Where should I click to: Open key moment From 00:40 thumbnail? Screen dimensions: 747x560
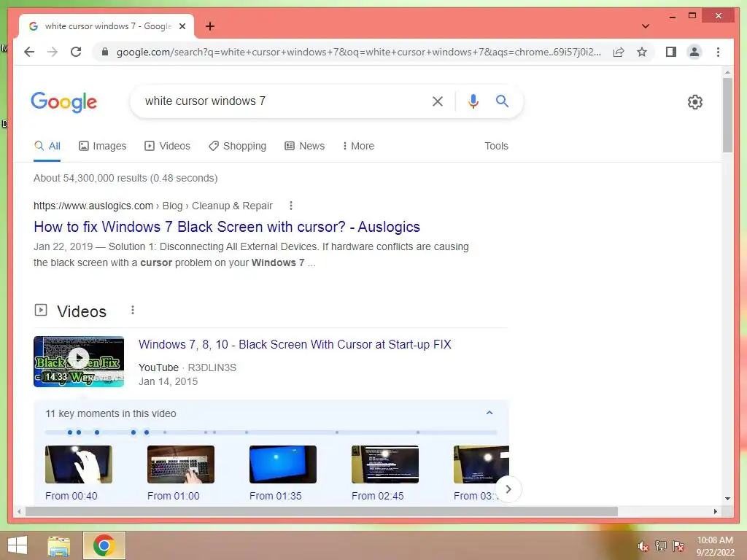tap(79, 464)
